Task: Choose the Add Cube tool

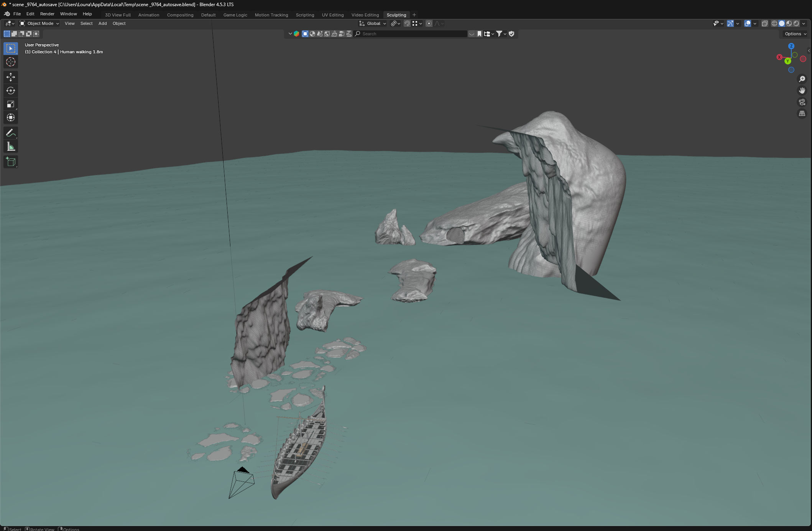Action: (x=11, y=162)
